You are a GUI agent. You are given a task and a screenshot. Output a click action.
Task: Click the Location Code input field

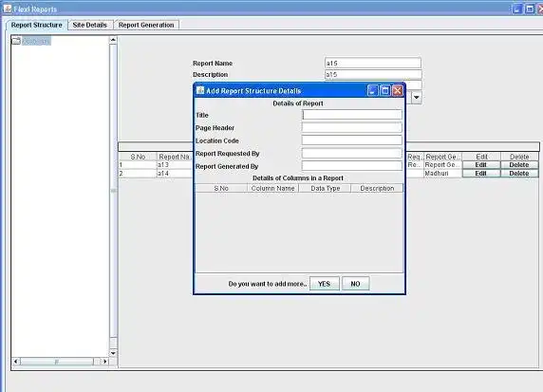(x=352, y=140)
